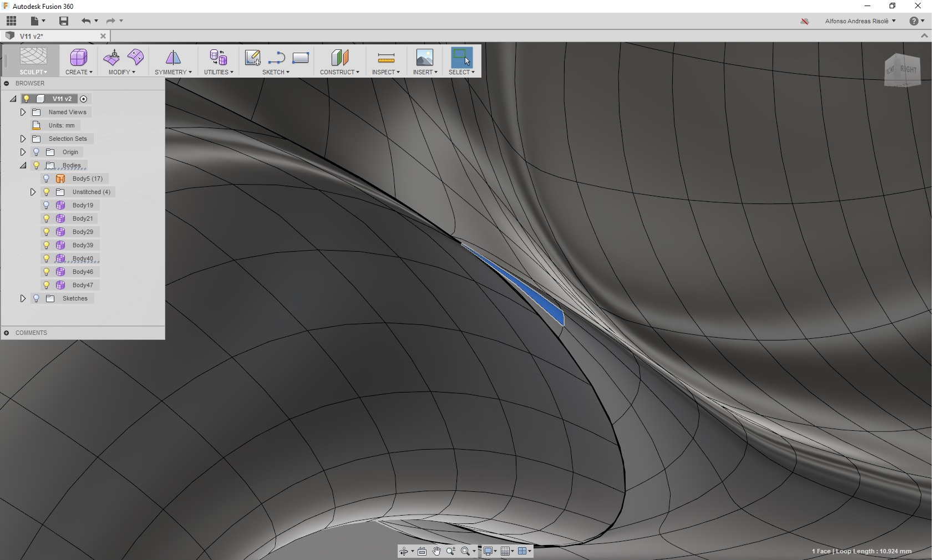Click the Undo button

[x=87, y=21]
